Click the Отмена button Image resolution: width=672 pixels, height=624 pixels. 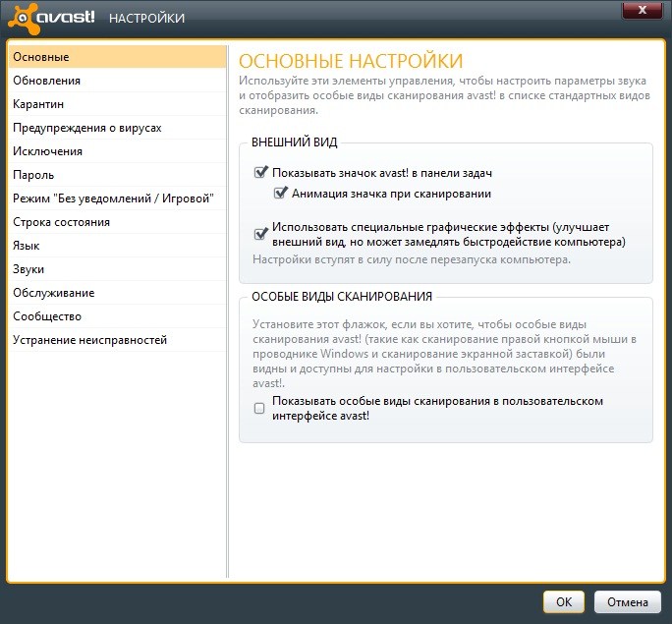coord(628,601)
